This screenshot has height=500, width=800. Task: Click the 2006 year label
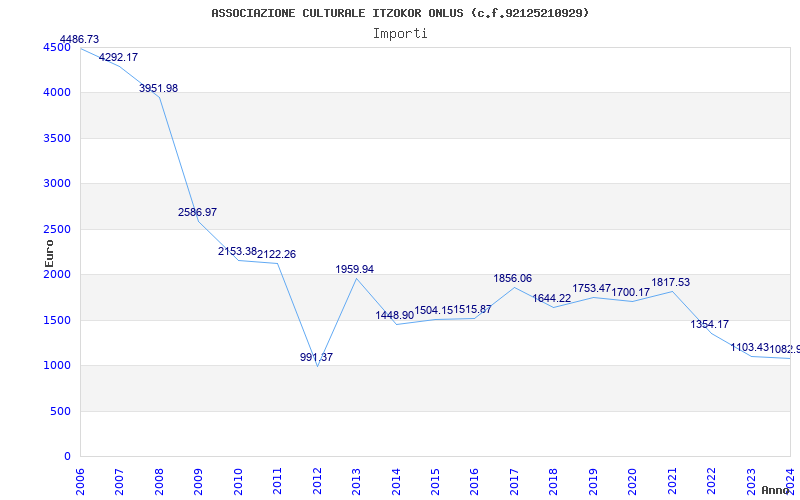pyautogui.click(x=80, y=481)
